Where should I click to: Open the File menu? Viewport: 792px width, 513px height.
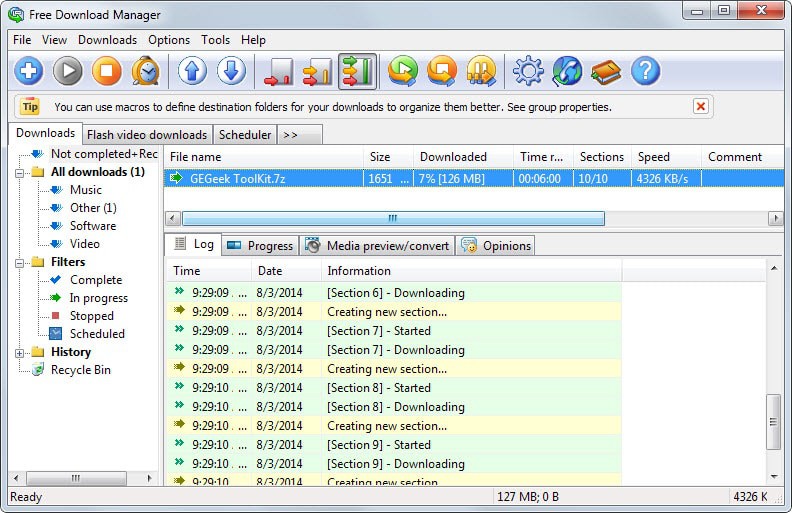pyautogui.click(x=22, y=40)
